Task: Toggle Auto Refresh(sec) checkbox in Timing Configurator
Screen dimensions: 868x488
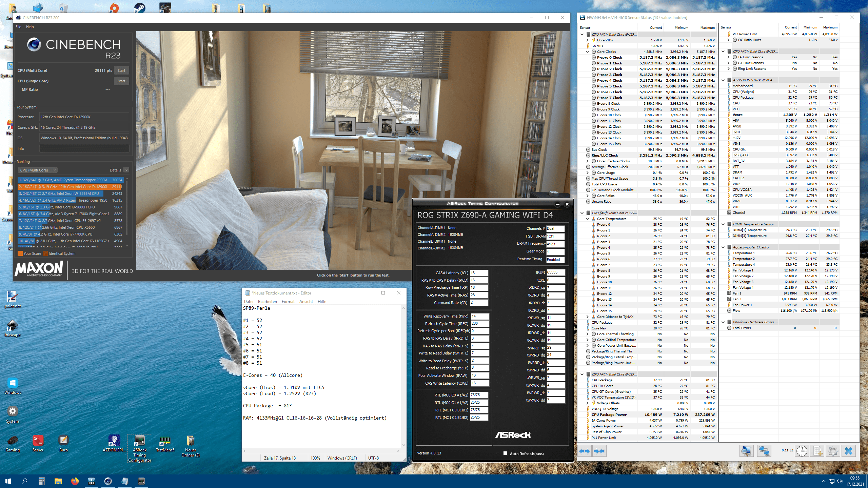Action: (x=506, y=453)
